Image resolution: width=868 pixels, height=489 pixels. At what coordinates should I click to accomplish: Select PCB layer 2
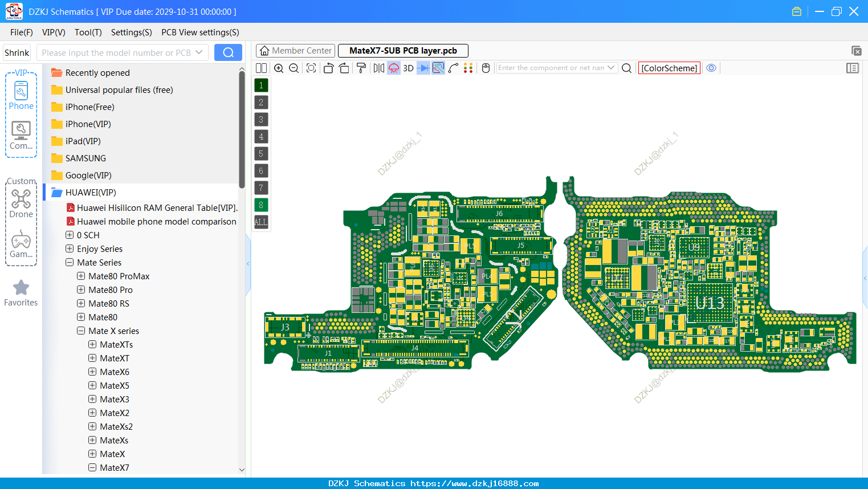click(x=261, y=103)
